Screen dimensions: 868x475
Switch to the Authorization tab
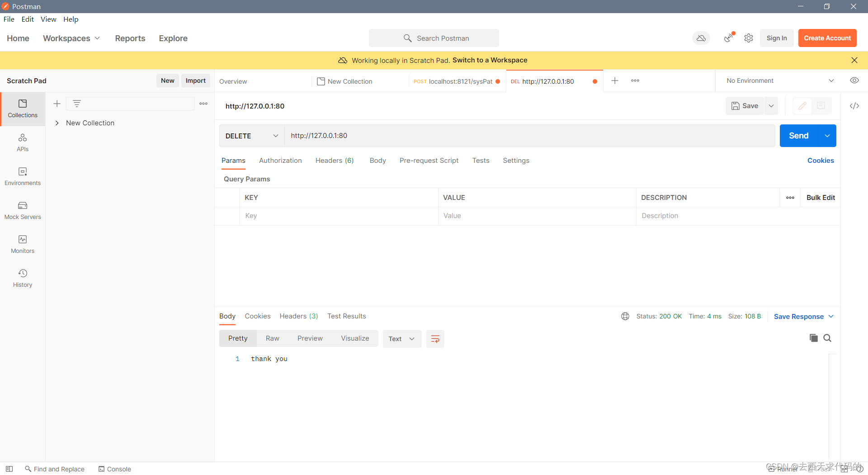pyautogui.click(x=280, y=161)
